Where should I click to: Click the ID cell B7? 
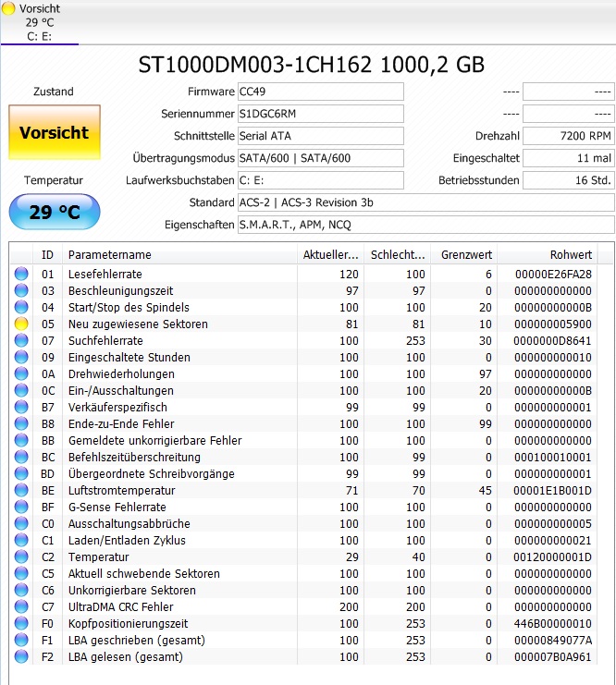[48, 407]
